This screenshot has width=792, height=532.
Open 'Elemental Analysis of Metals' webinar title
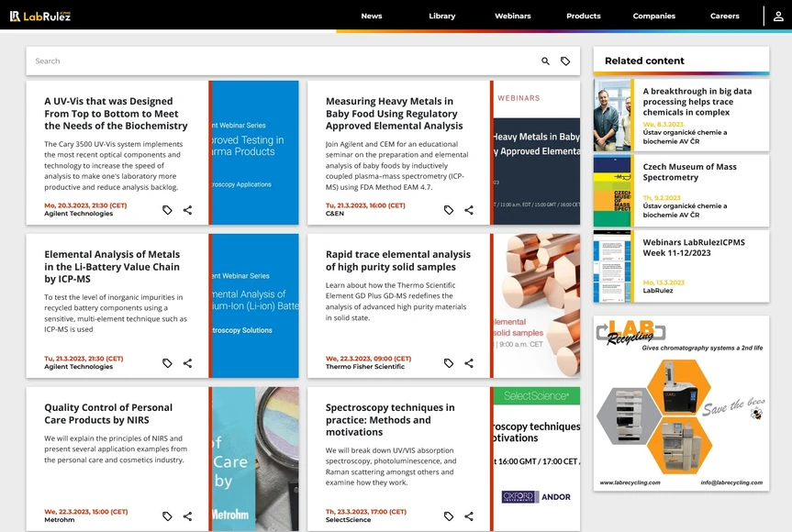click(x=112, y=267)
